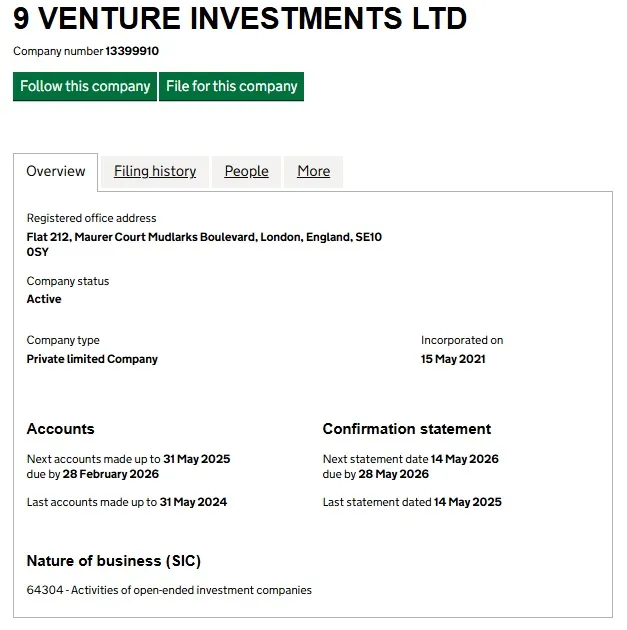Click the 9 VENTURE INVESTMENTS LTD heading
The image size is (627, 630).
(240, 18)
